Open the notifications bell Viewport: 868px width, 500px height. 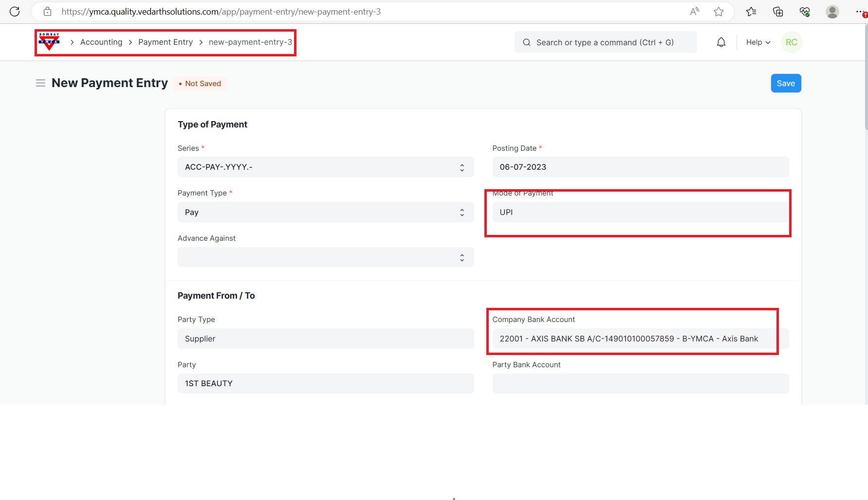click(721, 42)
